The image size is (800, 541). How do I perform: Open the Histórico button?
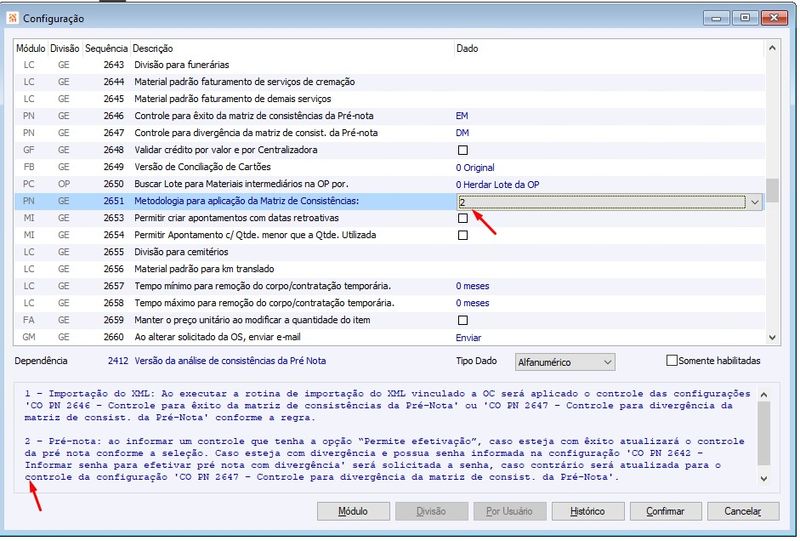(587, 511)
